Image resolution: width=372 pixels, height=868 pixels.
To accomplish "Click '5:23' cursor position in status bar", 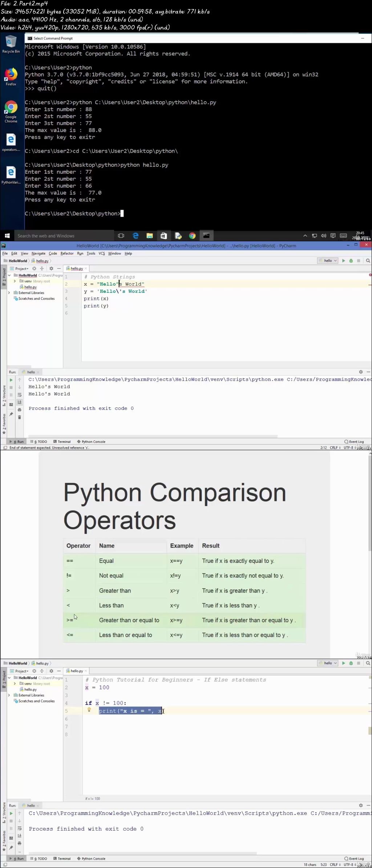I will pyautogui.click(x=323, y=865).
